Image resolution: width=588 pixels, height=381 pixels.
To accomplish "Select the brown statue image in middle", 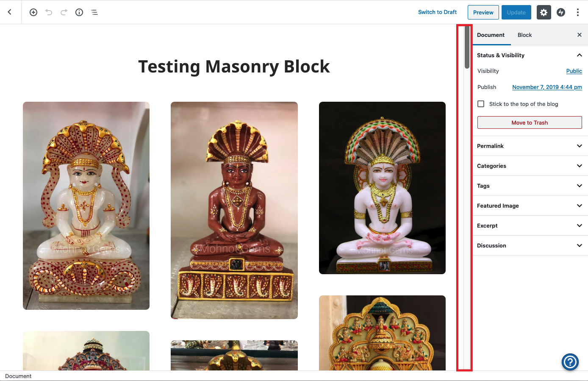I will point(234,210).
